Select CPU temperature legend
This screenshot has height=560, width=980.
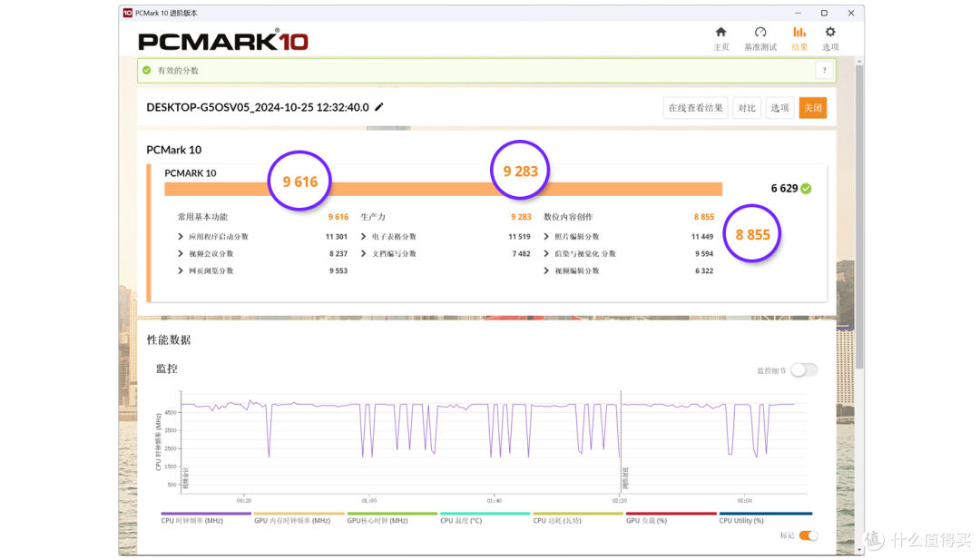(x=485, y=517)
